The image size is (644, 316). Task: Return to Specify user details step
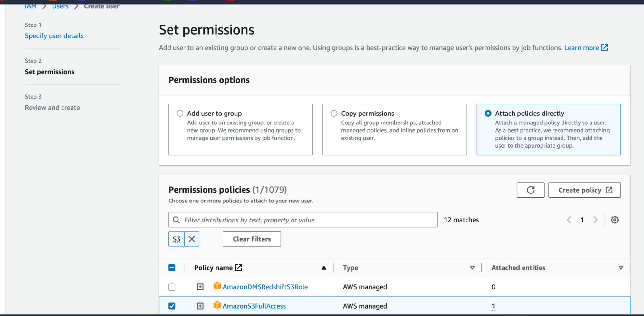(x=54, y=36)
